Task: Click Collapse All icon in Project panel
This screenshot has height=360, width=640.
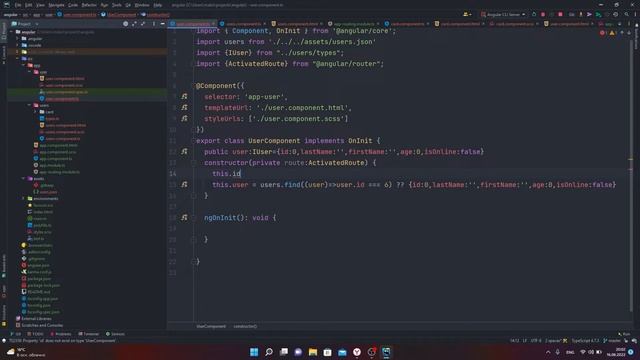Action: [143, 24]
